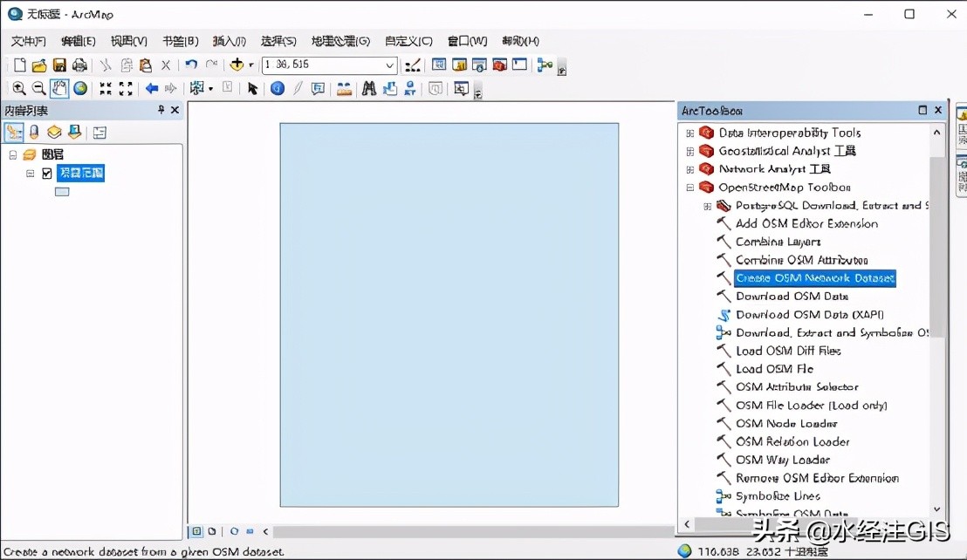Collapse the selected layer's legend
The height and width of the screenshot is (560, 967).
tap(30, 174)
